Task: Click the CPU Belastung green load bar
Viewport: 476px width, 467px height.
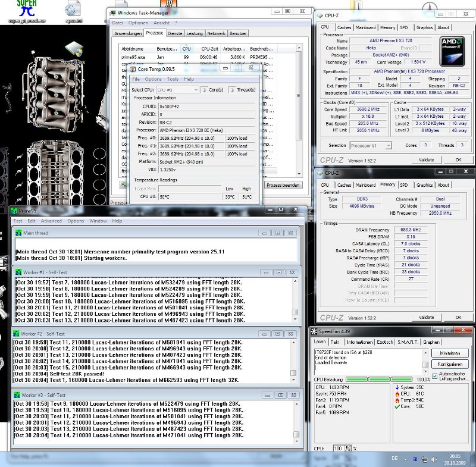Action: pyautogui.click(x=379, y=380)
